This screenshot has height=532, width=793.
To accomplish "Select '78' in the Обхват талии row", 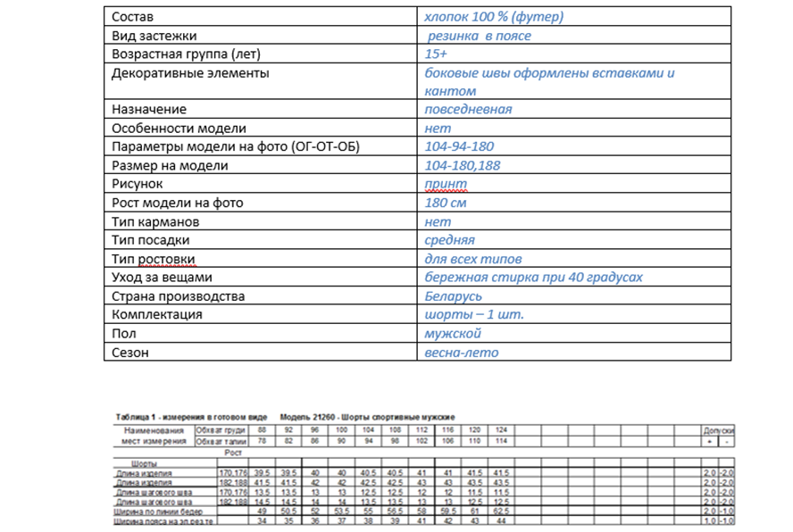I will pos(262,441).
